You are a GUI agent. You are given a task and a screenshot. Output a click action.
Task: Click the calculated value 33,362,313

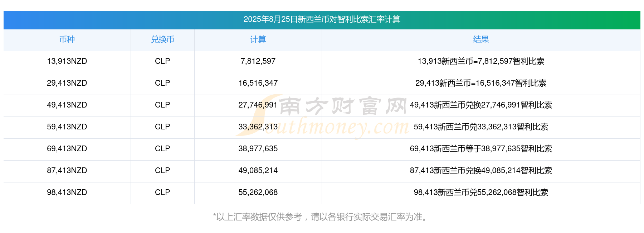click(258, 127)
